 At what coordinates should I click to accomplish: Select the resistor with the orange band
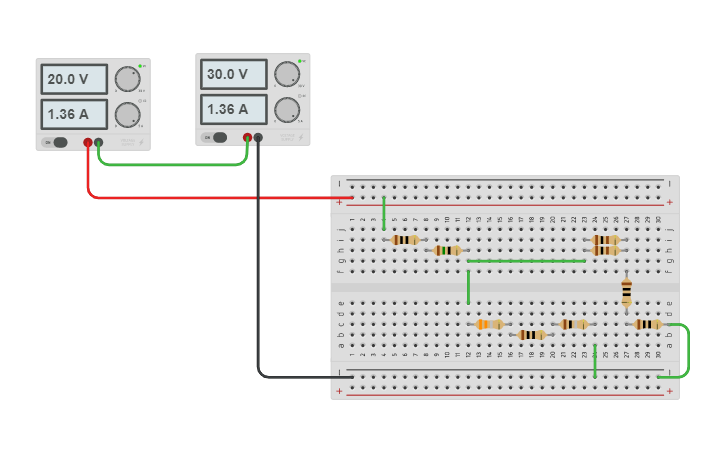pos(489,324)
